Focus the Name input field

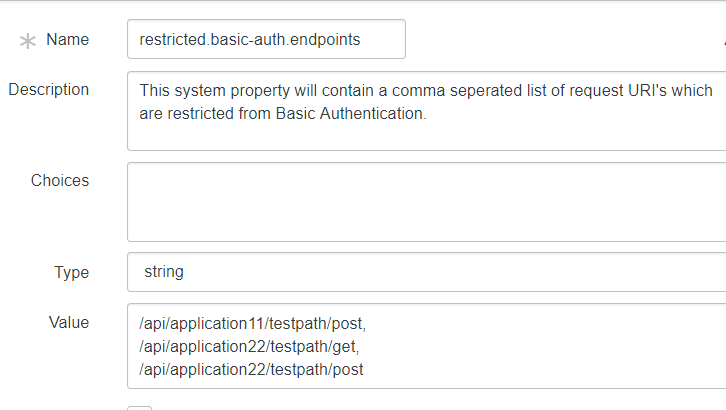[266, 39]
